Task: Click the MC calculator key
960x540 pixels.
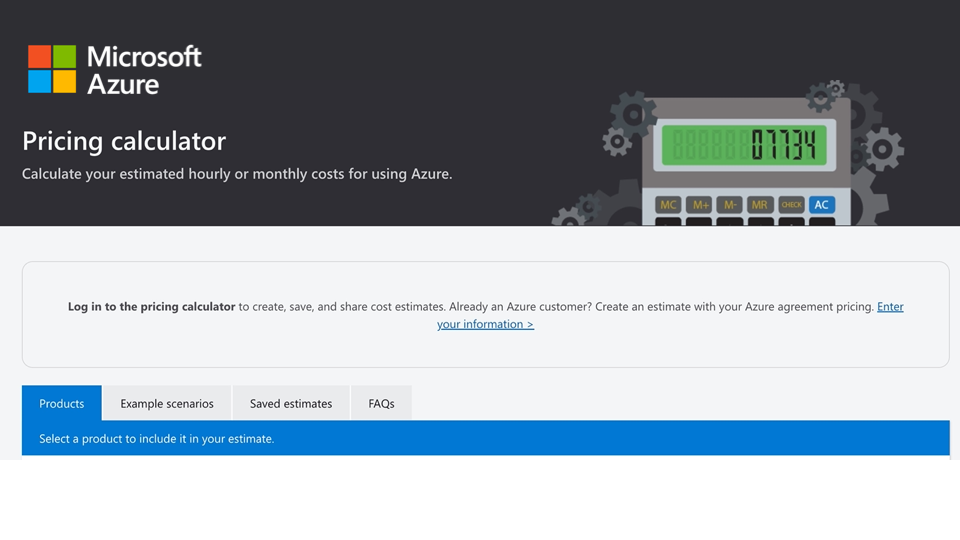Action: pos(668,204)
